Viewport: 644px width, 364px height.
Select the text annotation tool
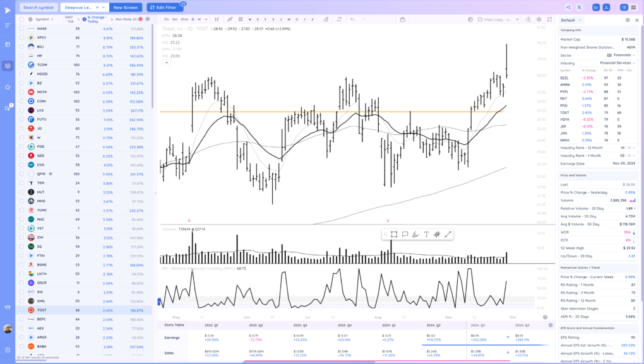[x=426, y=234]
